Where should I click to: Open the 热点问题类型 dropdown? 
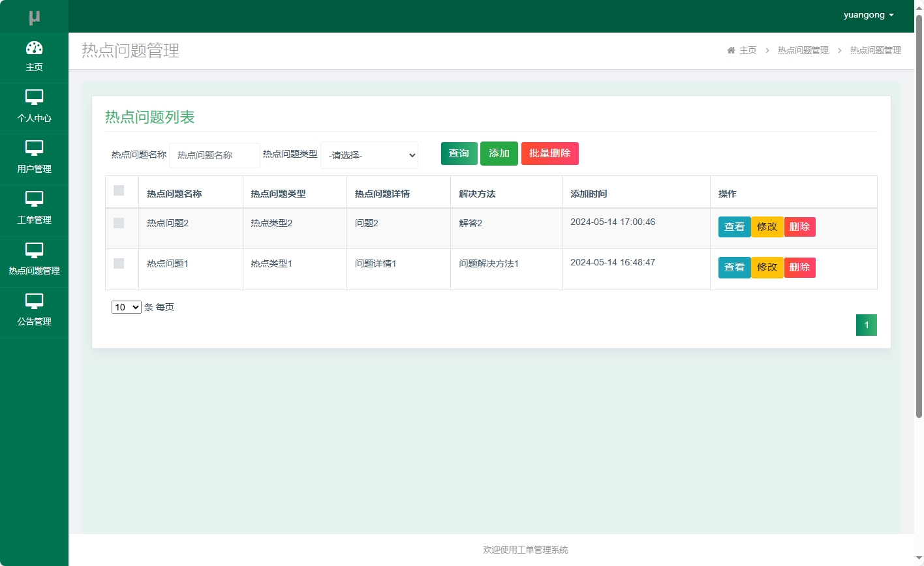point(369,155)
